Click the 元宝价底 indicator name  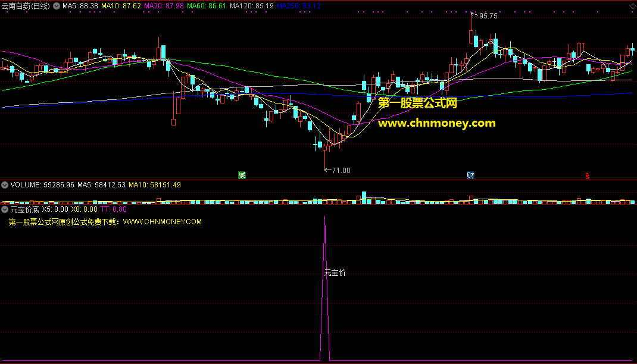(x=24, y=209)
